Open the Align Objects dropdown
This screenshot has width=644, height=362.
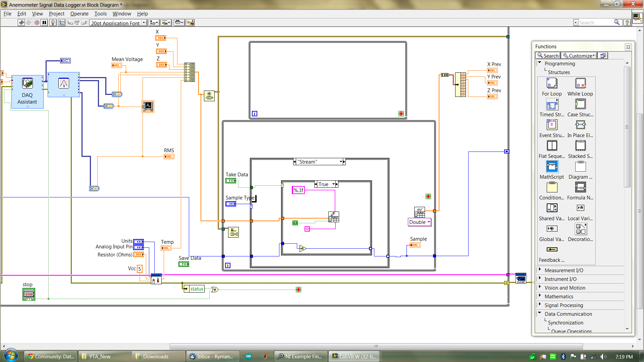tap(154, 22)
